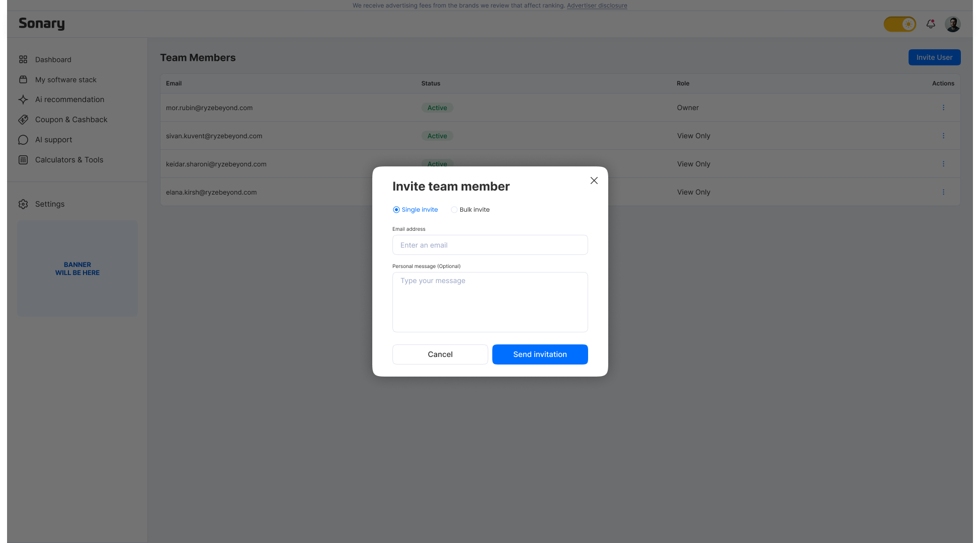Click the Coupon & Cashback tag icon
Image resolution: width=980 pixels, height=543 pixels.
tap(23, 120)
